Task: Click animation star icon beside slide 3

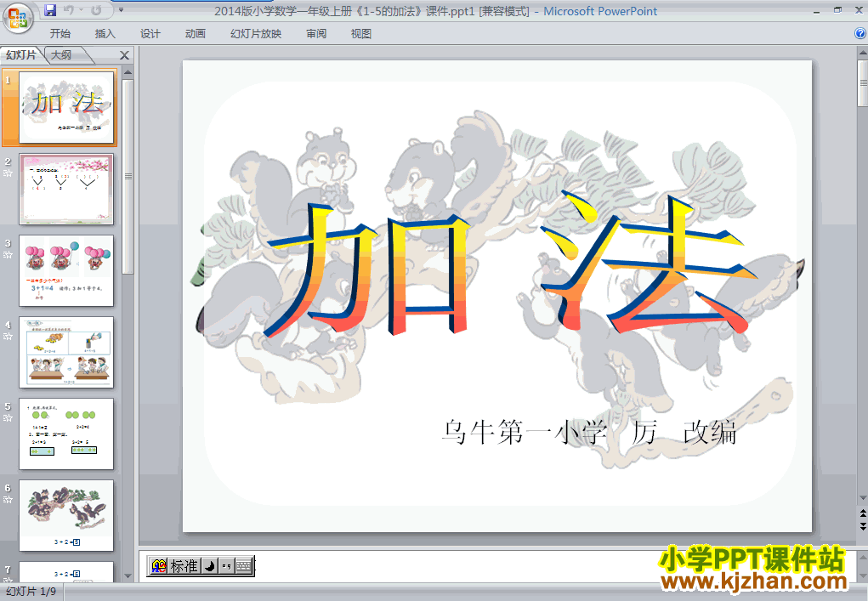Action: point(8,255)
